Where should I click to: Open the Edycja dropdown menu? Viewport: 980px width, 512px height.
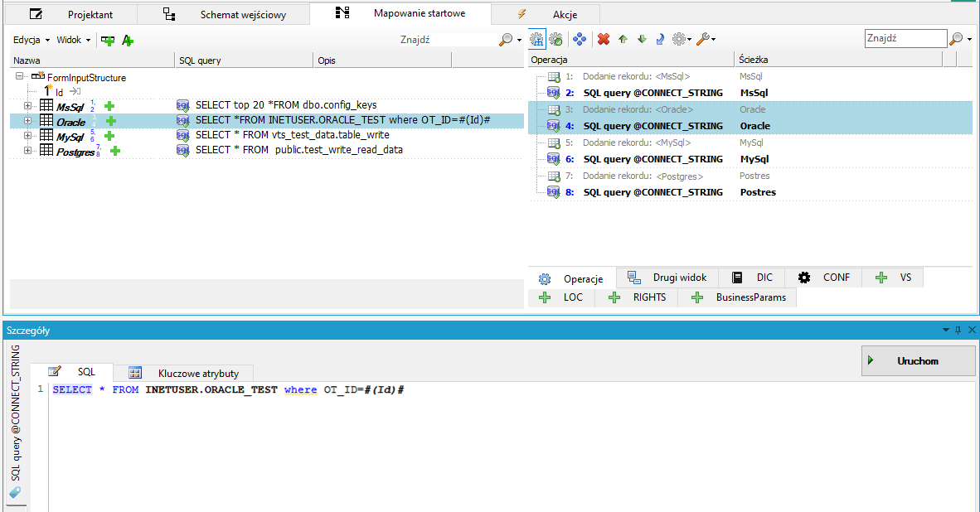pos(32,40)
